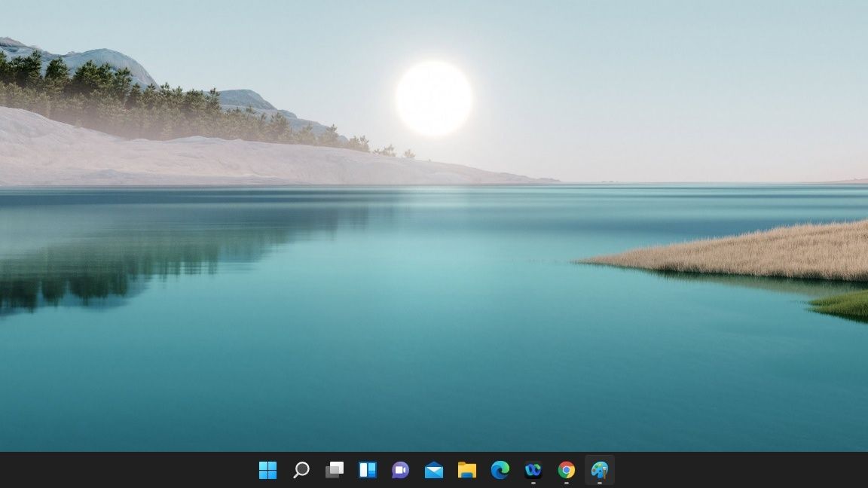This screenshot has width=868, height=488.
Task: Open Task View
Action: click(x=334, y=471)
